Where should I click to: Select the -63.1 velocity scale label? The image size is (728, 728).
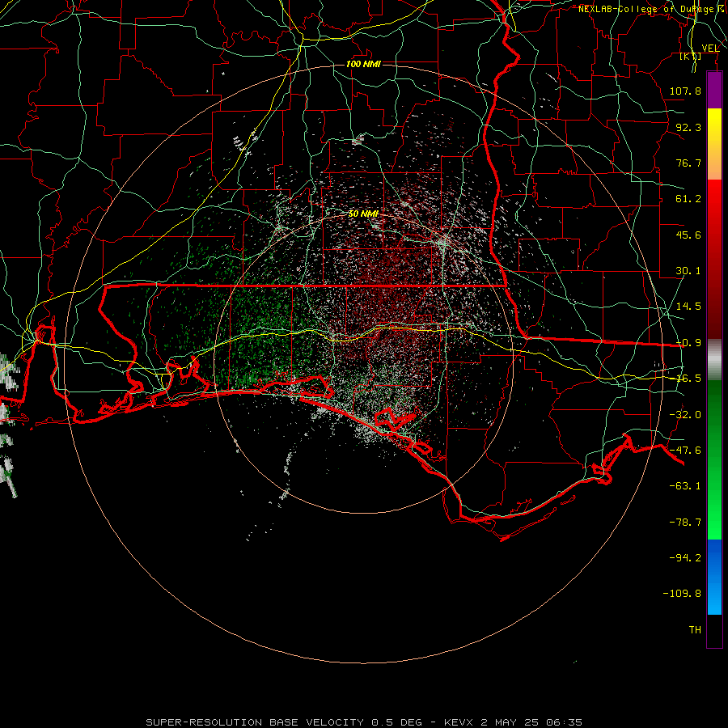[x=685, y=486]
